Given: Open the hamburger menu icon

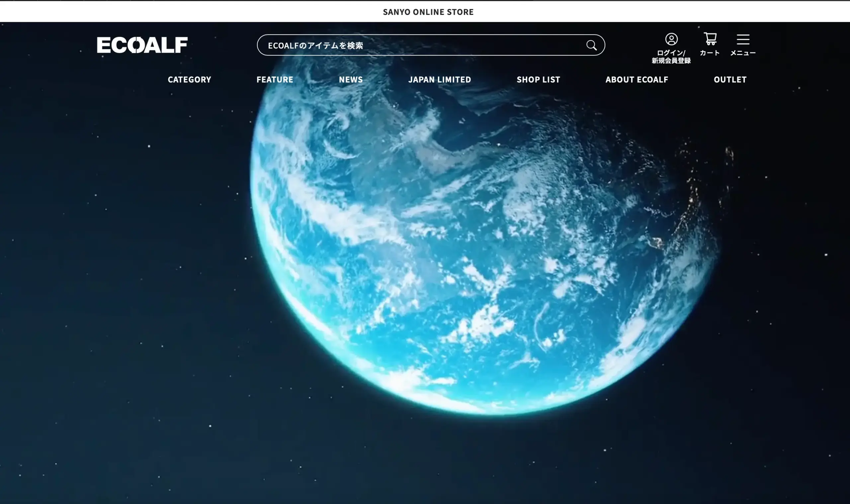Looking at the screenshot, I should [x=743, y=39].
